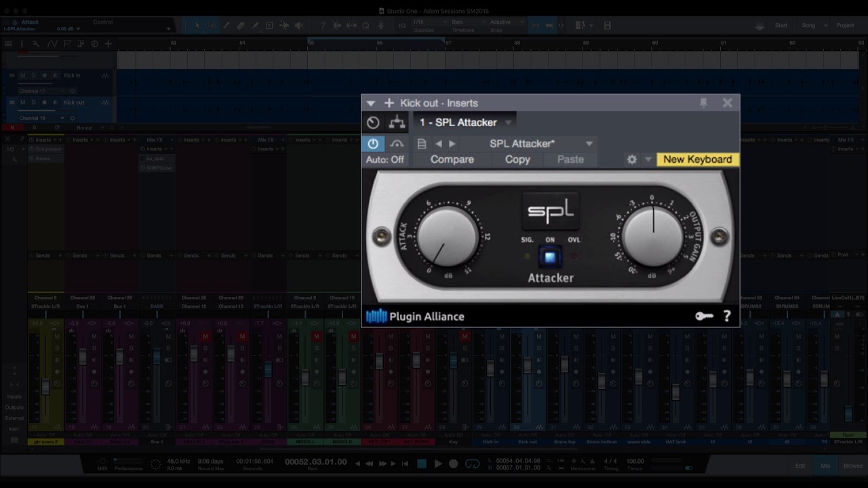Switch to the Project page tab
The width and height of the screenshot is (868, 488).
pos(845,26)
